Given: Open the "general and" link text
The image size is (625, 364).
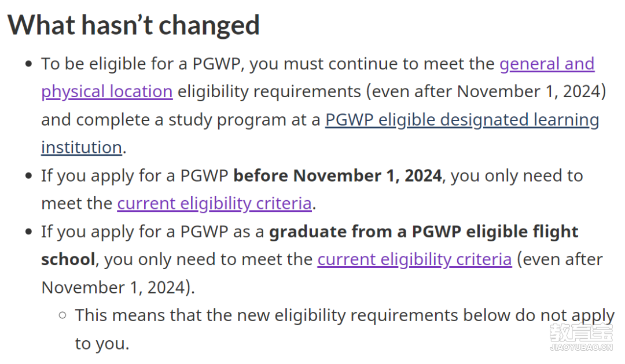Looking at the screenshot, I should click(x=547, y=64).
